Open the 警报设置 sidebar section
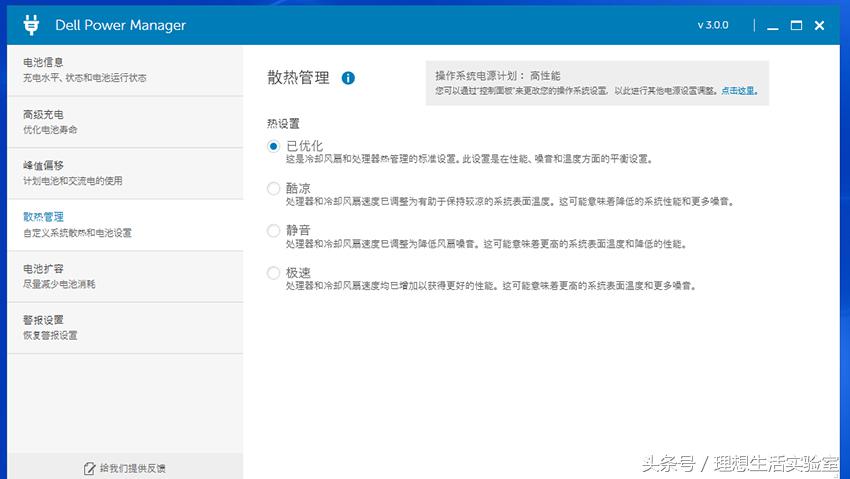The image size is (850, 479). 125,328
